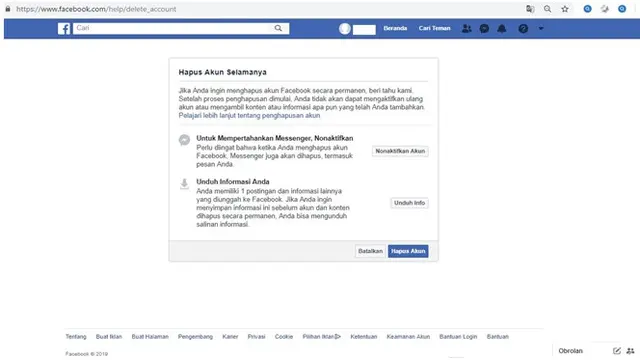Image resolution: width=640 pixels, height=360 pixels.
Task: Click the browser zoom magnifier icon
Action: 547,9
